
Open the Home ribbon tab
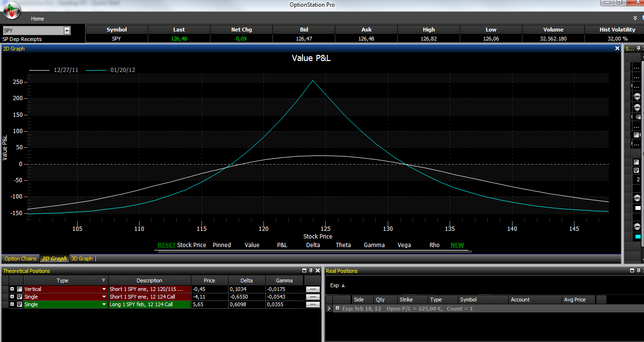(38, 19)
